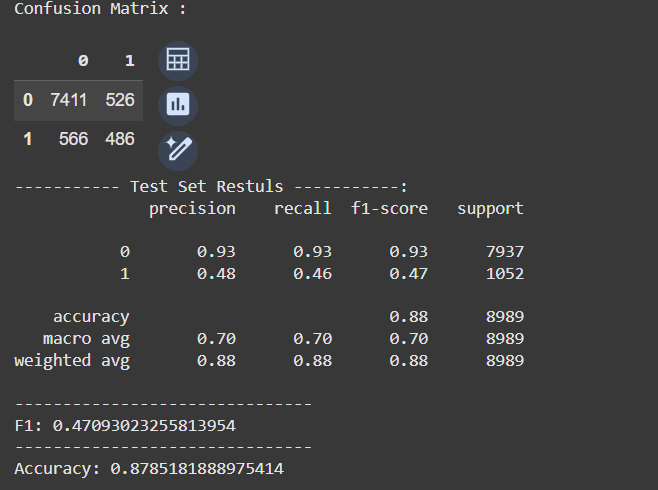Image resolution: width=658 pixels, height=490 pixels.
Task: Click column header 0 of confusion matrix
Action: (x=83, y=61)
